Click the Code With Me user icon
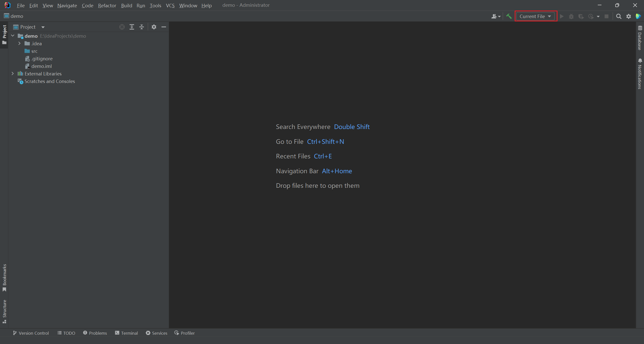644x344 pixels. click(496, 16)
